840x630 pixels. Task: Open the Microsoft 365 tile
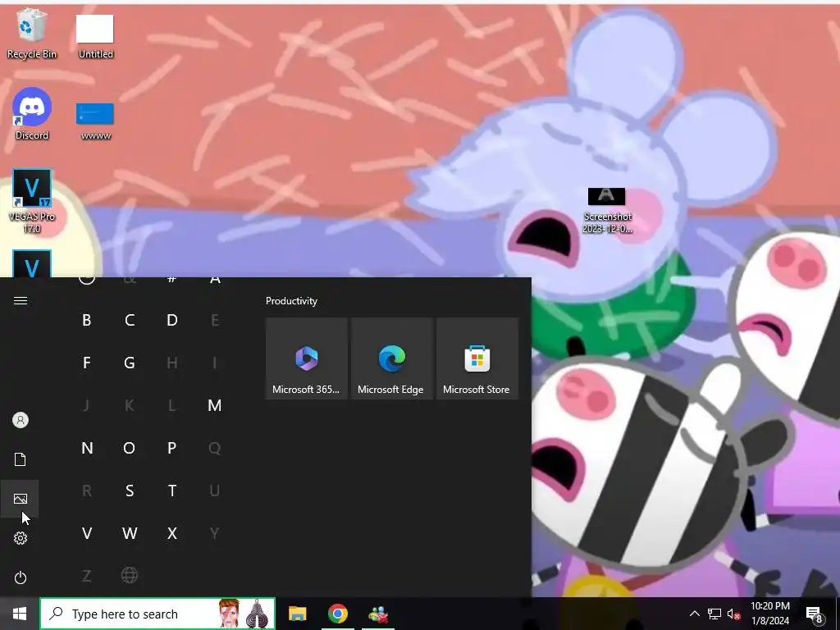[x=307, y=358]
